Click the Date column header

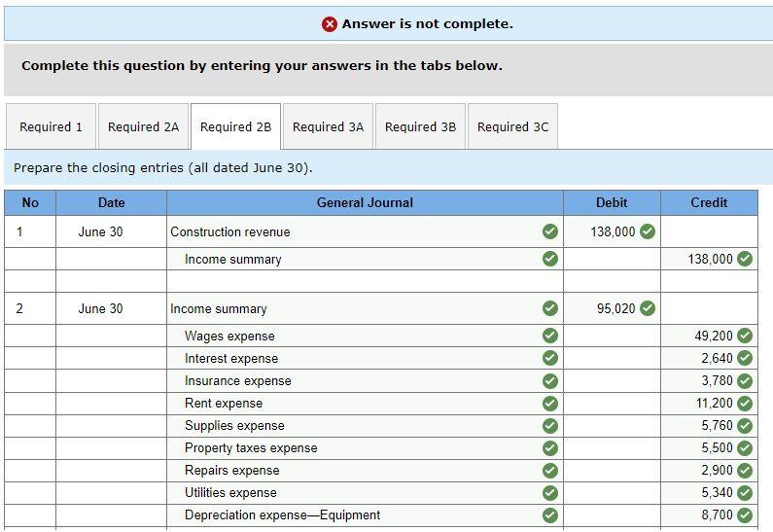point(112,202)
